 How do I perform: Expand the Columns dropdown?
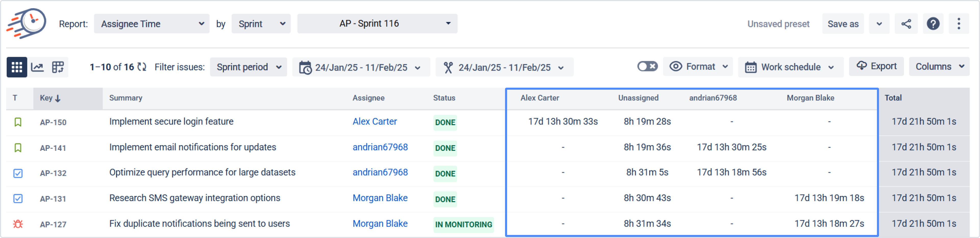(939, 67)
